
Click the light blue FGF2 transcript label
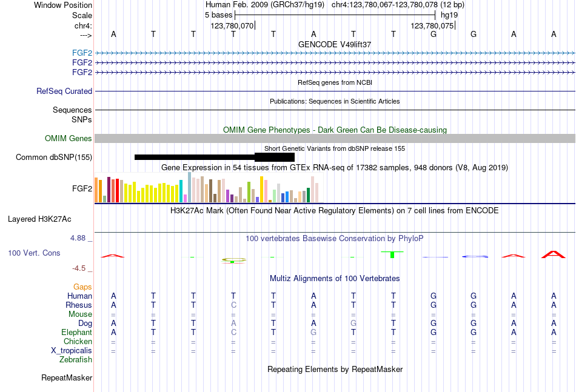pyautogui.click(x=82, y=53)
